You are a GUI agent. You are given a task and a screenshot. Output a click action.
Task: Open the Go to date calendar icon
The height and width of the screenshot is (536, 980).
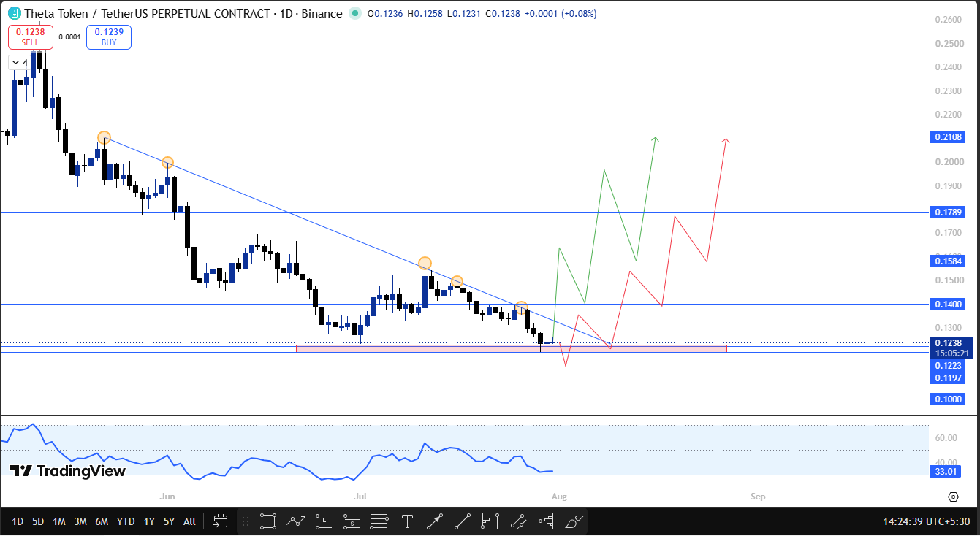pyautogui.click(x=220, y=521)
